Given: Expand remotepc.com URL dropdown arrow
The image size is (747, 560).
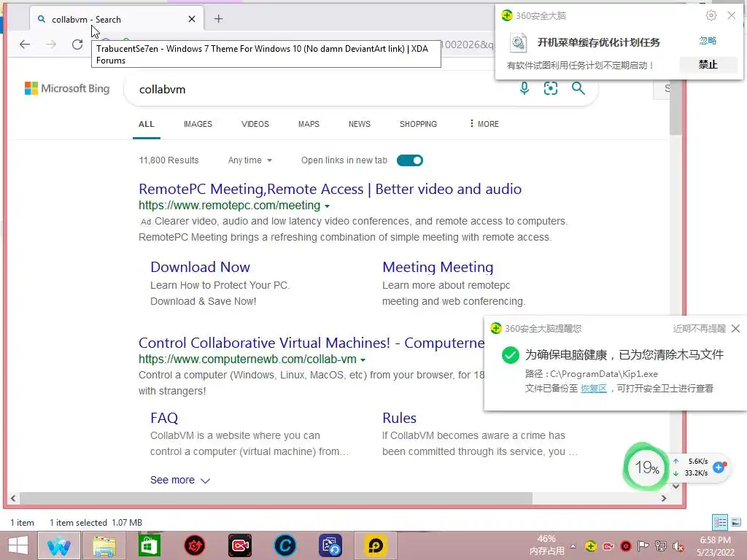Looking at the screenshot, I should tap(328, 206).
